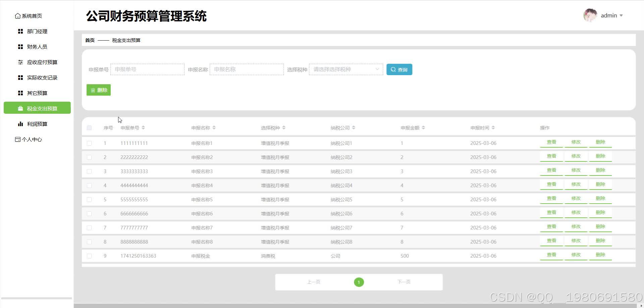Screen dimensions: 644x308
Task: Sort by 申报单号 column arrows
Action: coord(143,128)
